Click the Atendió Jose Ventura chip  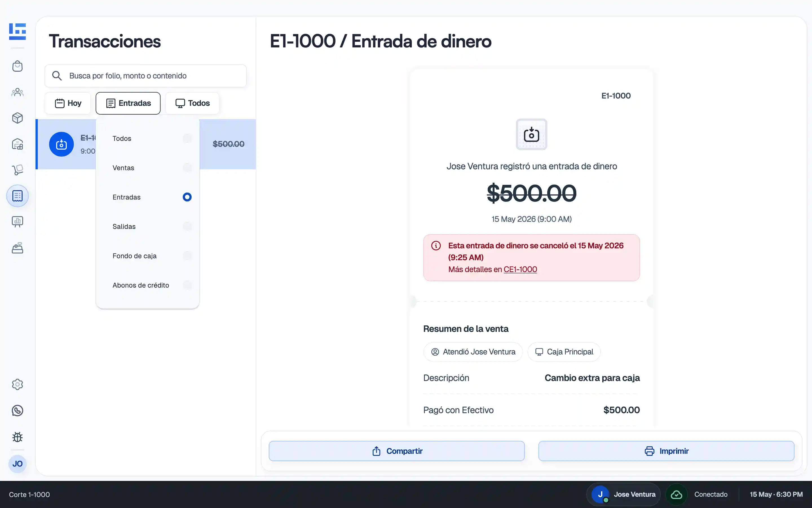coord(473,352)
